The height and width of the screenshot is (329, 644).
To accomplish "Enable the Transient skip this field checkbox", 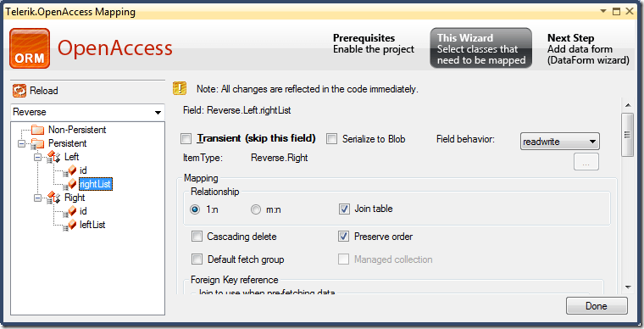I will [186, 139].
